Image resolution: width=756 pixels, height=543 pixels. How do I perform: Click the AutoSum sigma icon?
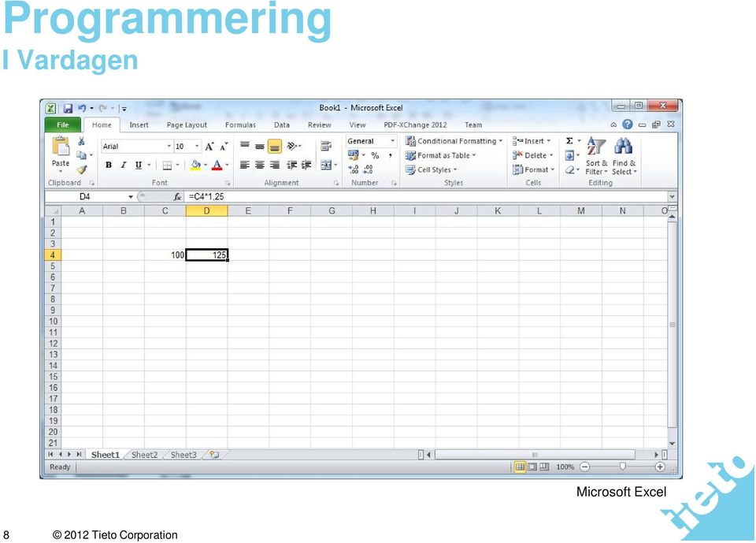569,141
